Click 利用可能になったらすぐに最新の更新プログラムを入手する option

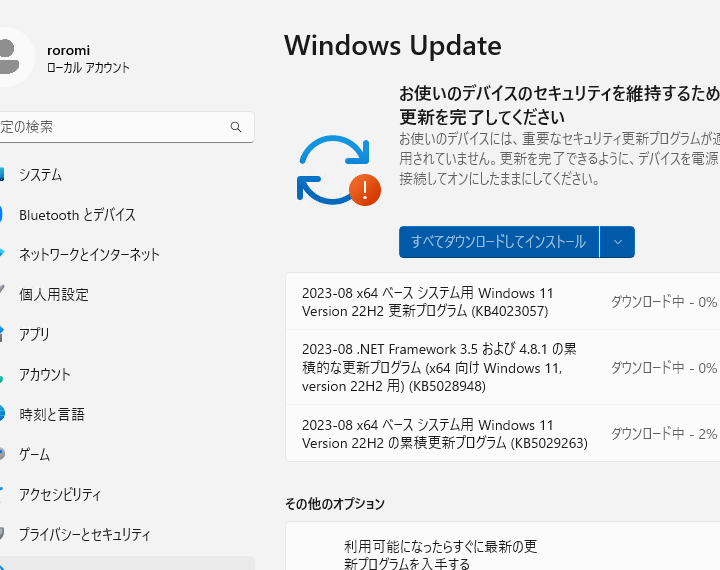(x=440, y=555)
